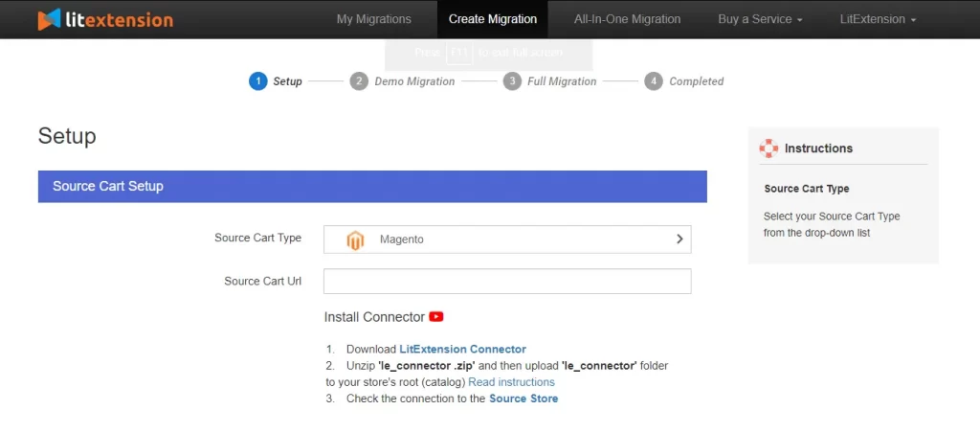980x433 pixels.
Task: Select step 4 Completed circle
Action: 653,81
